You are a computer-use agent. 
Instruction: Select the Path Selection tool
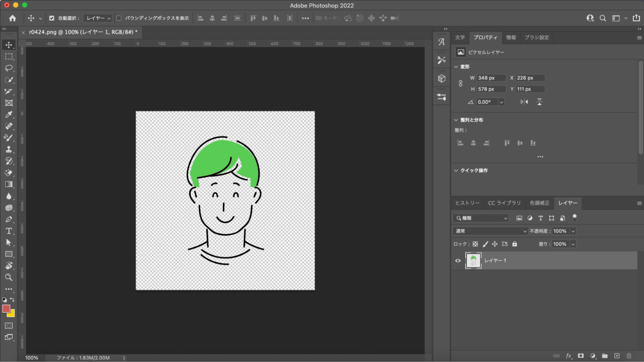click(9, 242)
